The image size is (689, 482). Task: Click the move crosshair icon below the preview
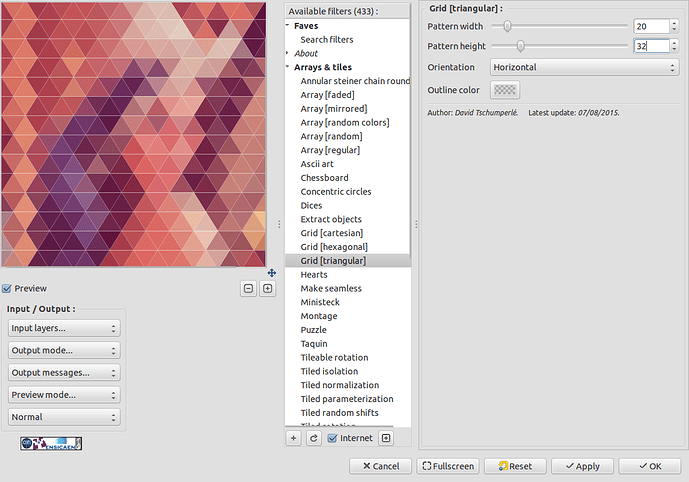click(271, 273)
